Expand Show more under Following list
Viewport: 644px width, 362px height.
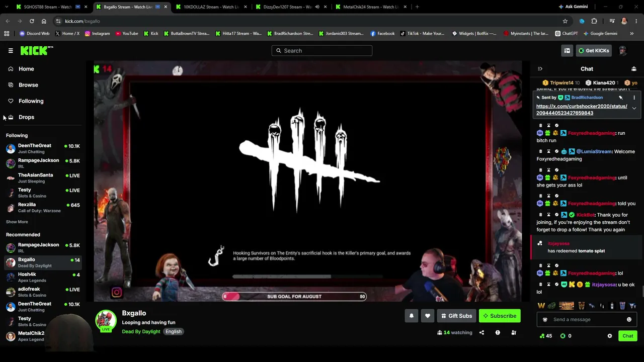17,222
